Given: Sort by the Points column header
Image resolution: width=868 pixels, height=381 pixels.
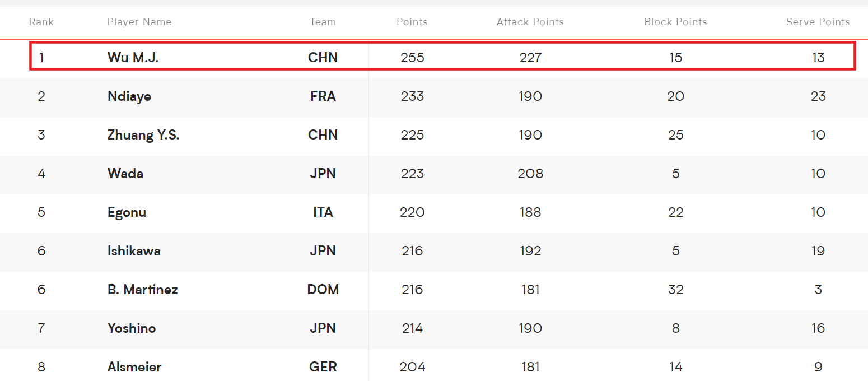Looking at the screenshot, I should click(412, 22).
